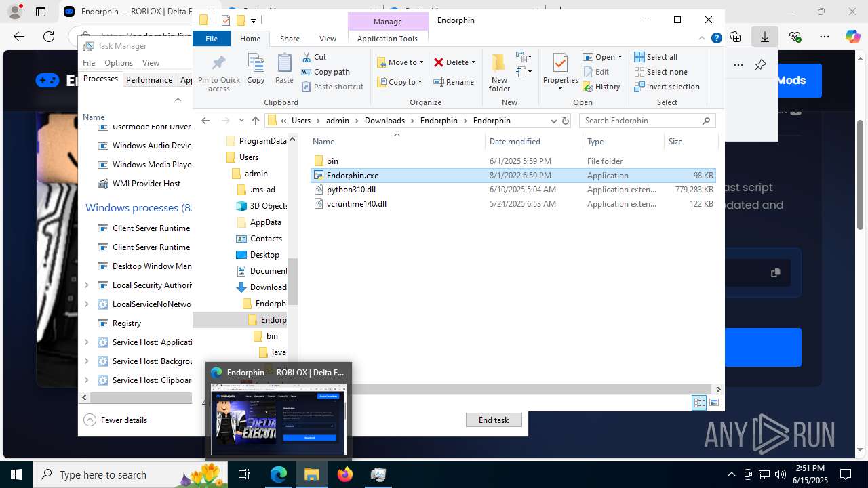
Task: Click Cut in the Clipboard group
Action: pos(314,57)
